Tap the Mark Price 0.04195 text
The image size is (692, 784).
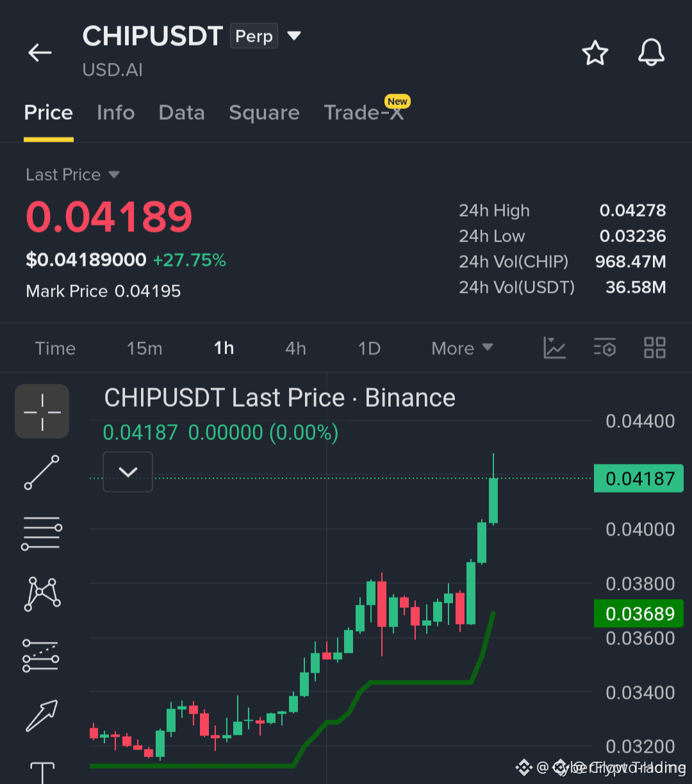[103, 291]
